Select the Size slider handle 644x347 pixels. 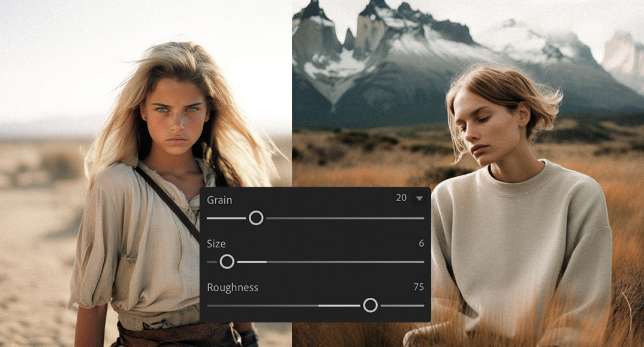(x=228, y=261)
